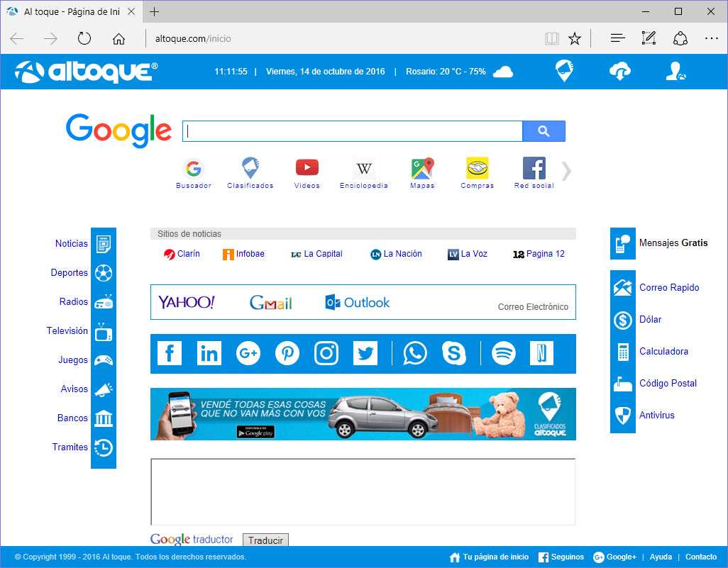Open the Televisión sidebar icon
Screen dimensions: 728x568
[104, 332]
